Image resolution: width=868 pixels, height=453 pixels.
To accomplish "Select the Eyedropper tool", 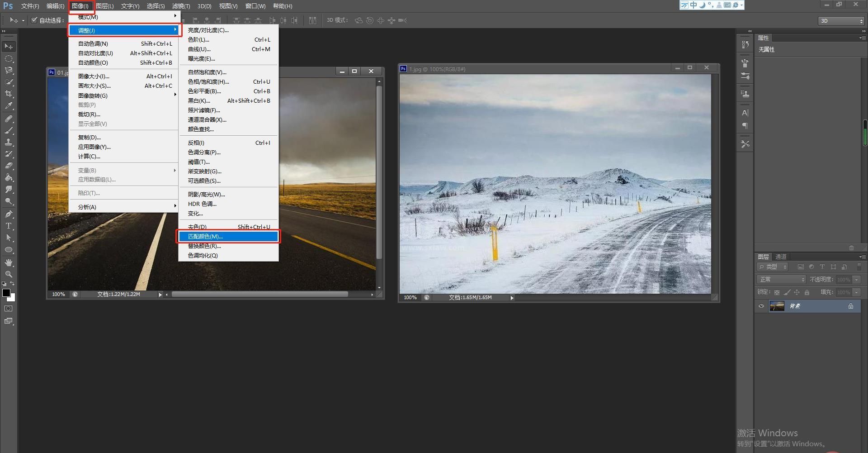I will click(9, 106).
